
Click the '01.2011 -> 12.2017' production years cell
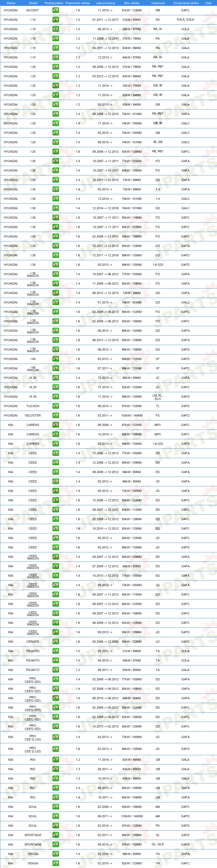105,20
